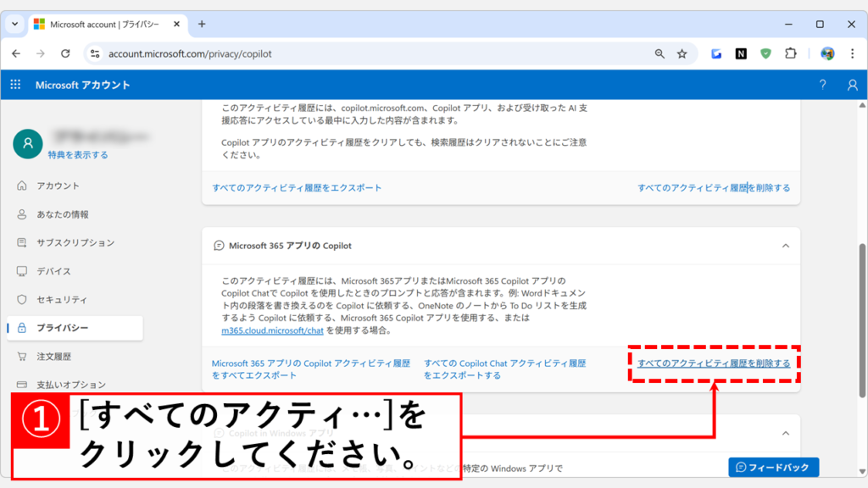868x488 pixels.
Task: Click the Notion extension icon
Action: [741, 53]
